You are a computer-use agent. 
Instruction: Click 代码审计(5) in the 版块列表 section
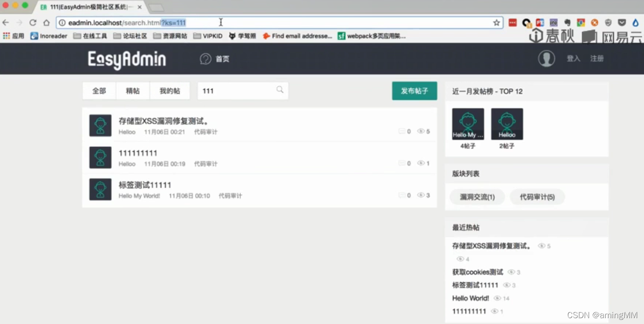pyautogui.click(x=537, y=197)
